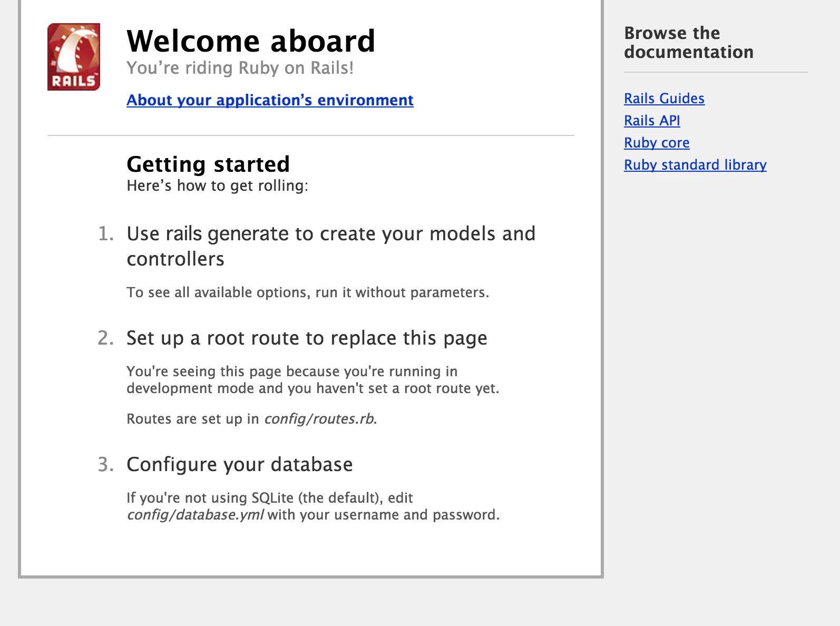Click 'Browse the documentation' sidebar heading

coord(689,43)
